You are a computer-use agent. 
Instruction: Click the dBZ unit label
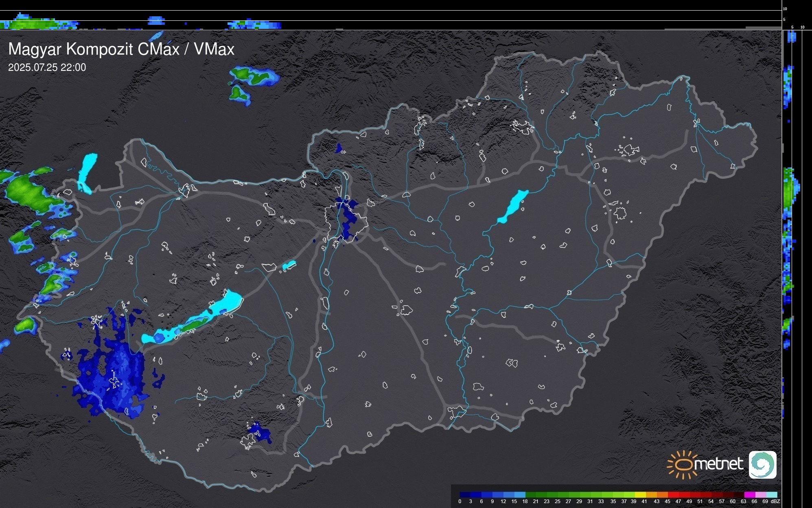tap(775, 501)
